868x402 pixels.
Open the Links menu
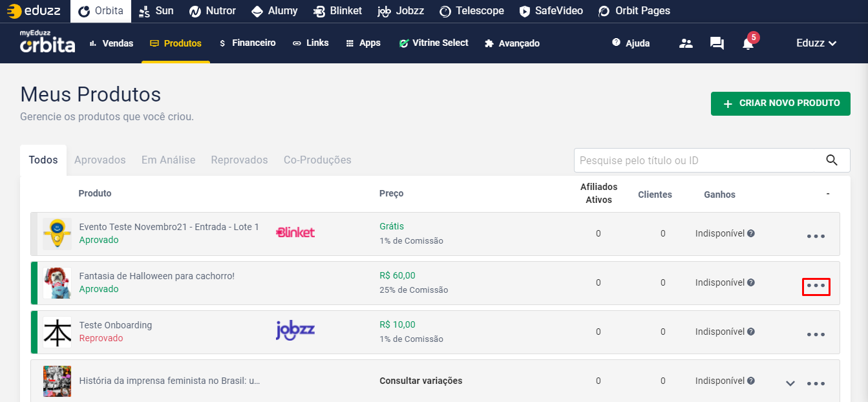pyautogui.click(x=311, y=43)
